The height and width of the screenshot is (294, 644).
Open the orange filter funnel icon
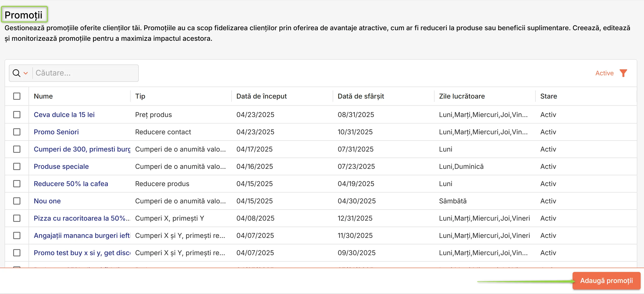623,73
